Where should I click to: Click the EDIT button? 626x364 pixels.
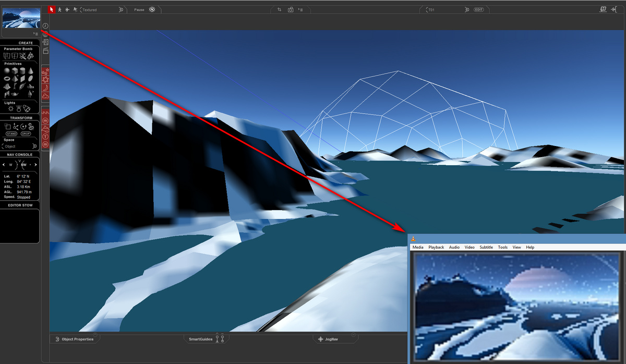pyautogui.click(x=479, y=9)
